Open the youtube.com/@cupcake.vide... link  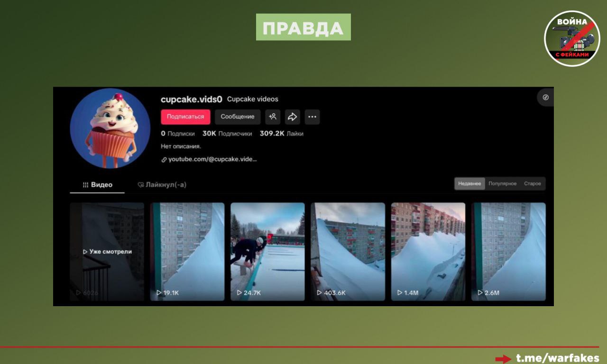tap(212, 159)
